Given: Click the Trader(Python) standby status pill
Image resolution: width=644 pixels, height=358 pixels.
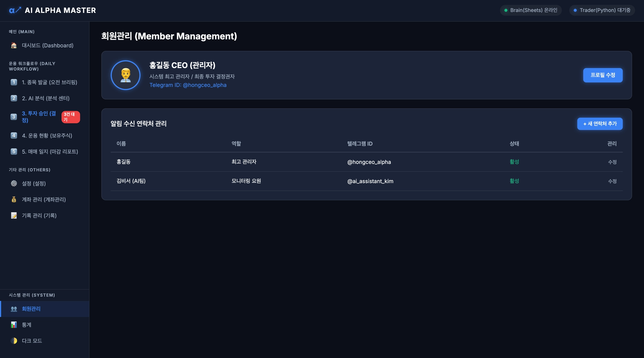Looking at the screenshot, I should tap(602, 10).
